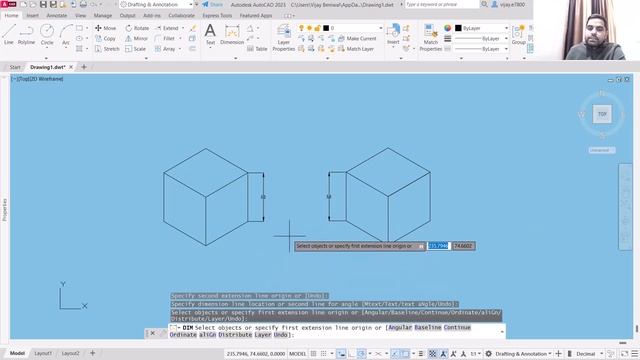Click the search keyword input field
This screenshot has width=640, height=360.
coord(442,4)
